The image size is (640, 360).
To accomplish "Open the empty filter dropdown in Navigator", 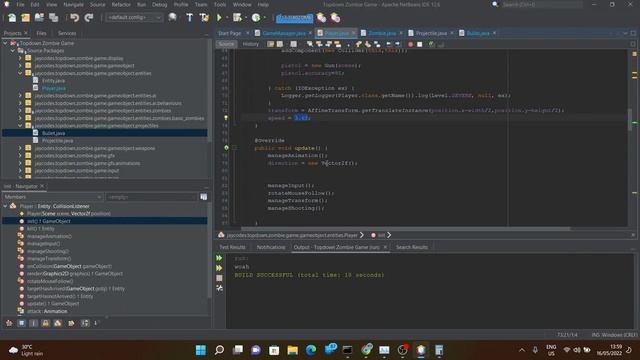I will coord(151,197).
